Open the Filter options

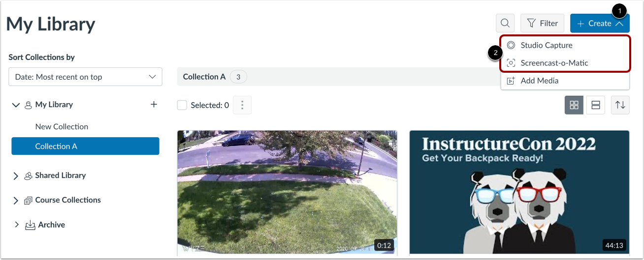542,23
